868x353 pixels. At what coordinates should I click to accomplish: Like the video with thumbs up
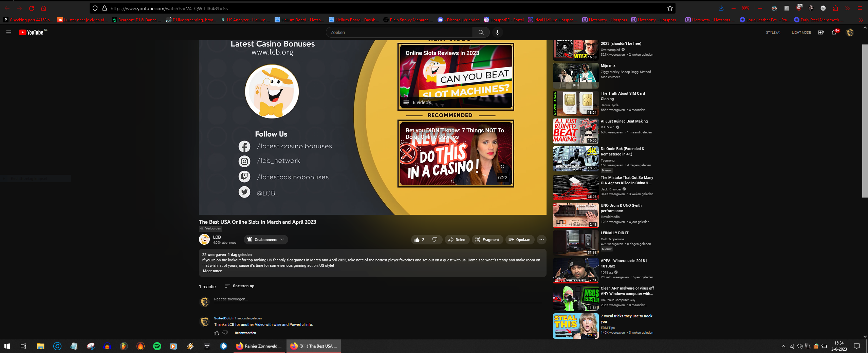point(419,240)
